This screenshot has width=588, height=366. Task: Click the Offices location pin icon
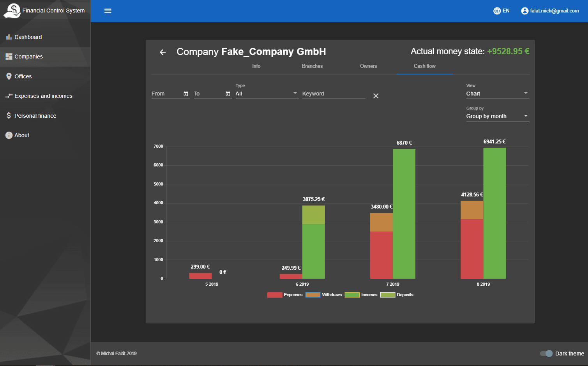click(9, 76)
